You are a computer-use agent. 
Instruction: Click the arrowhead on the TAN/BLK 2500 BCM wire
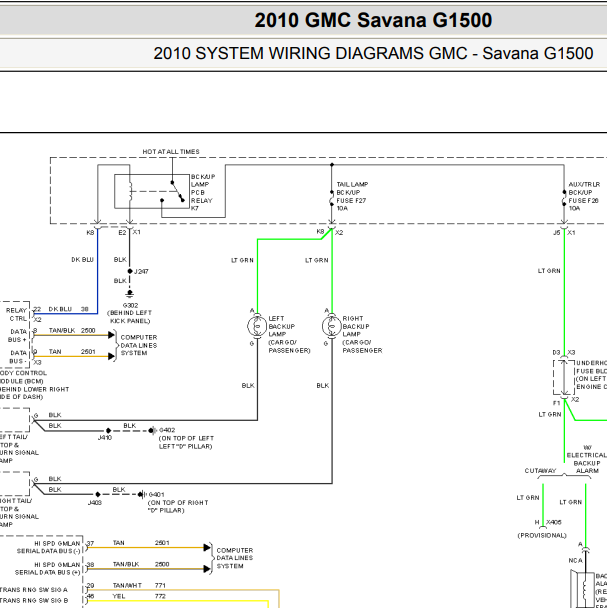click(x=112, y=335)
